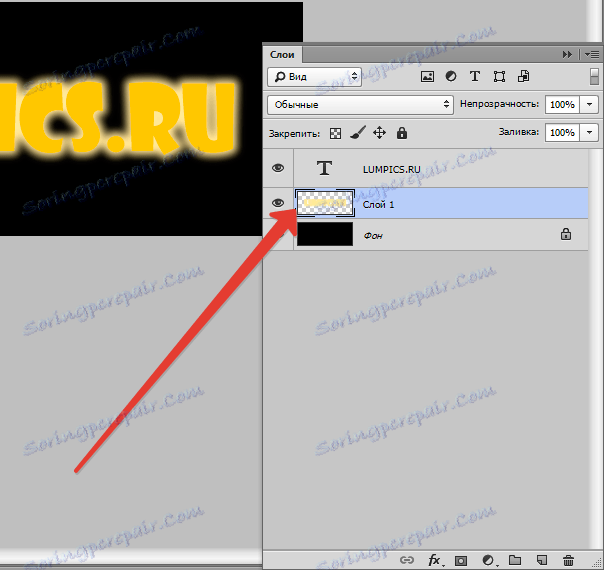Expand the Непрозрачность opacity arrow
604x570 pixels.
coord(589,104)
